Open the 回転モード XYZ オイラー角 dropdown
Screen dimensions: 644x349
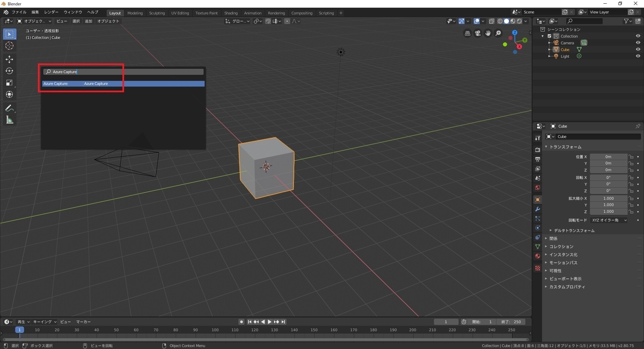click(609, 220)
